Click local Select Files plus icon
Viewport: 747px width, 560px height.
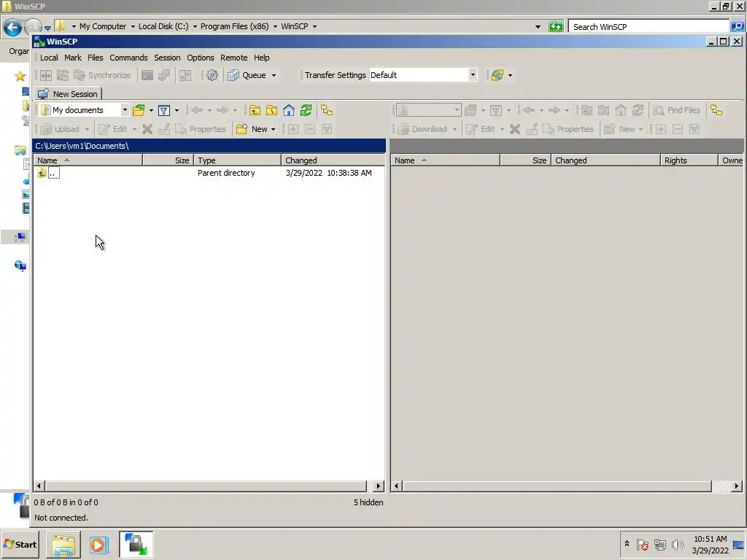293,129
